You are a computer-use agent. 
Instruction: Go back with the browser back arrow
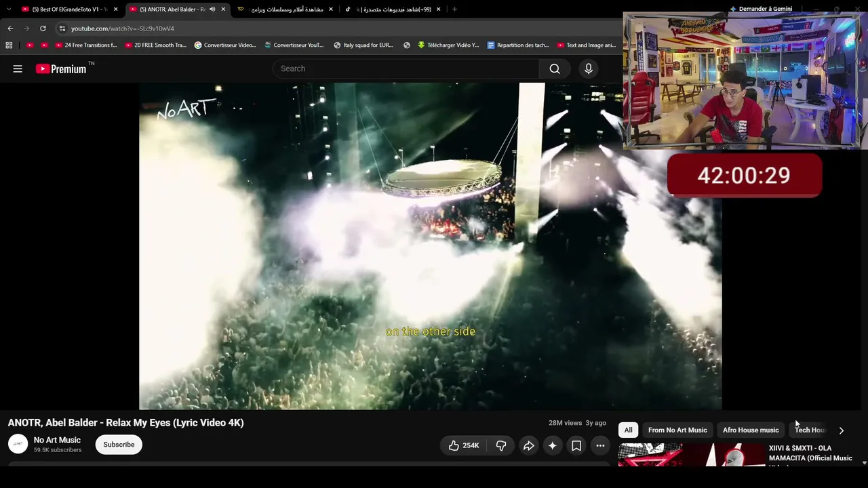click(10, 28)
